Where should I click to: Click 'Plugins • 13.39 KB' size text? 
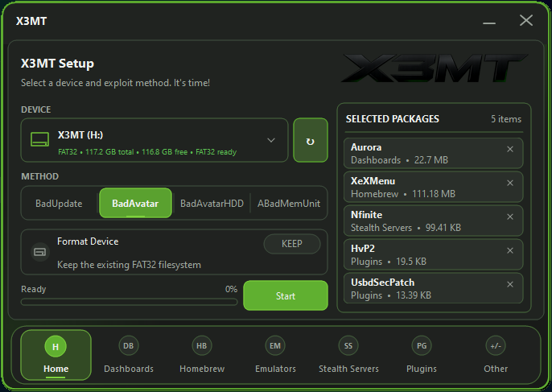pyautogui.click(x=391, y=295)
